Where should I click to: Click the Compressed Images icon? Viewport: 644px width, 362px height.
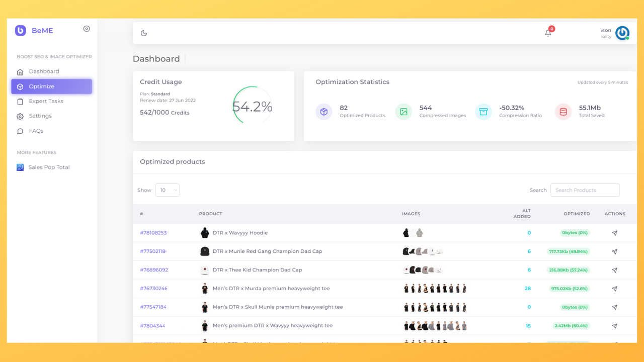[404, 112]
